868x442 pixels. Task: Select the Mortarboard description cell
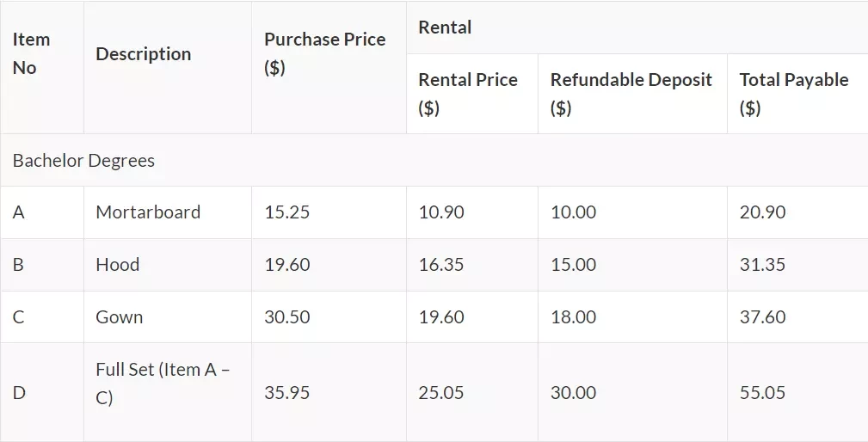pos(168,212)
